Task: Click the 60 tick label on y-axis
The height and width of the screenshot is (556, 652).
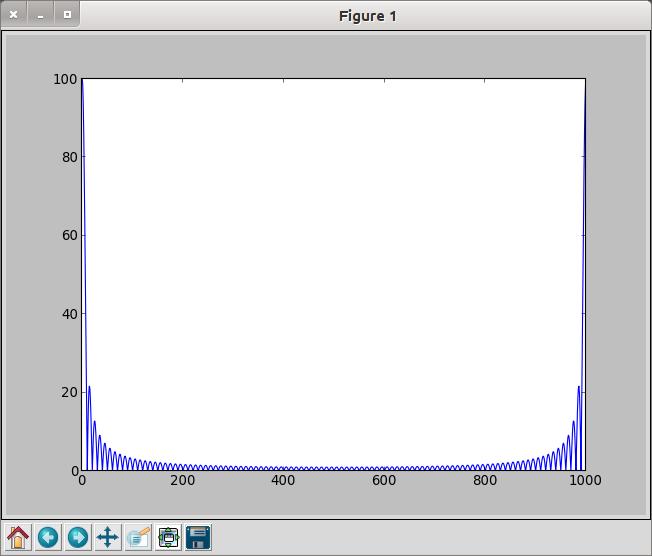Action: point(68,236)
